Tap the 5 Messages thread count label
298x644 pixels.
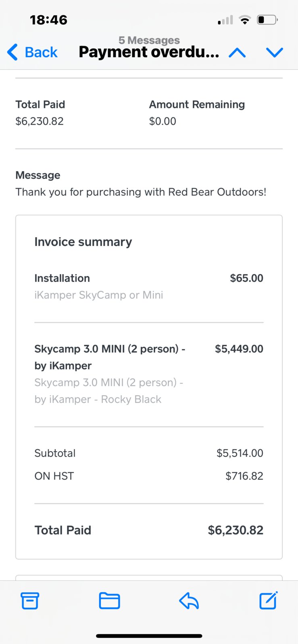[149, 40]
